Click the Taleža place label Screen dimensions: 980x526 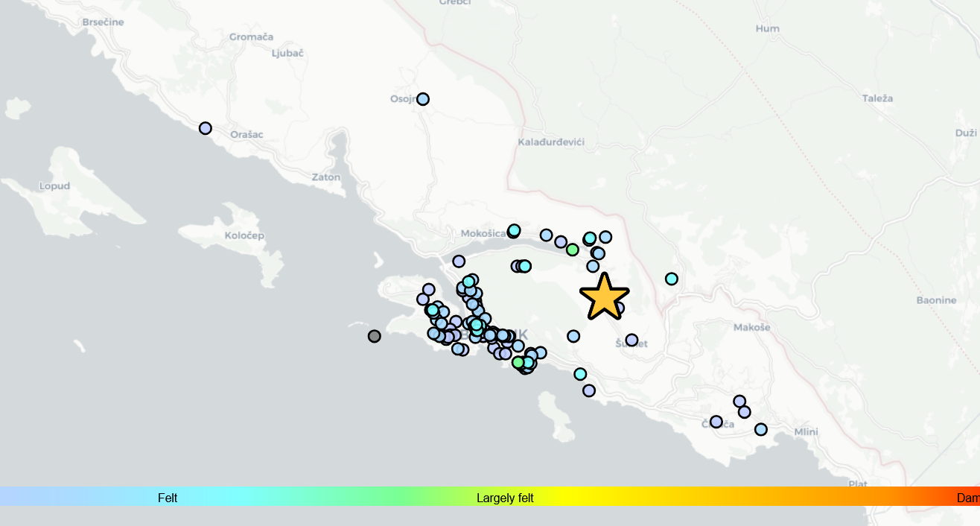pyautogui.click(x=877, y=98)
